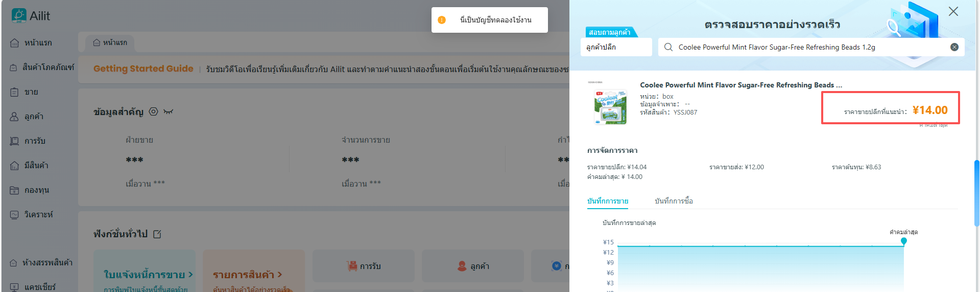Click the edit icon next to ฟังก์ชั่นทั่วไป
Viewport: 980px width, 292px height.
coord(157,234)
